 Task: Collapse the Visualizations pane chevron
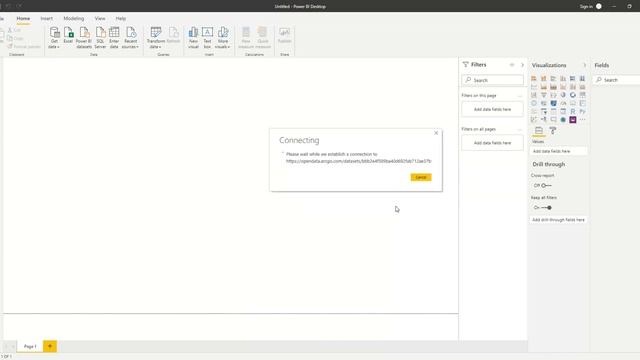584,65
